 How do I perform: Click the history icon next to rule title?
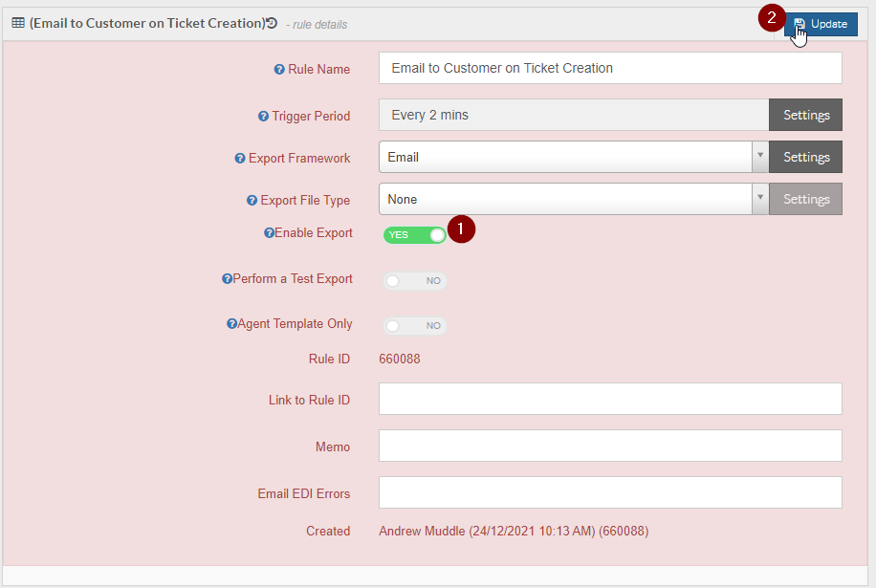pos(272,23)
